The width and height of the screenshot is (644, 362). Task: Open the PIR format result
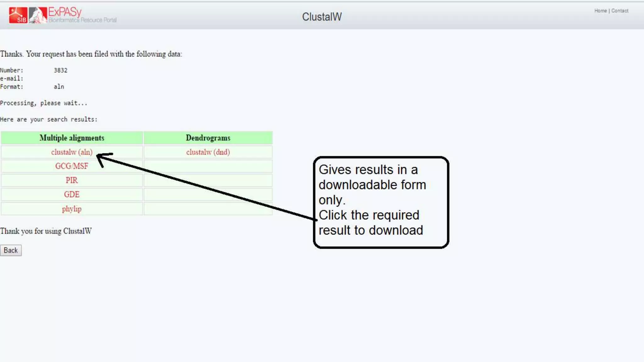pyautogui.click(x=72, y=180)
